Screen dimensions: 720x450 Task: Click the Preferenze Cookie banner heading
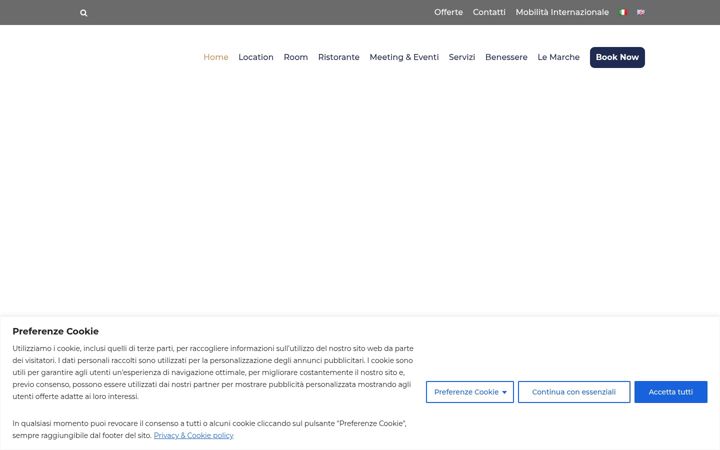(x=56, y=331)
